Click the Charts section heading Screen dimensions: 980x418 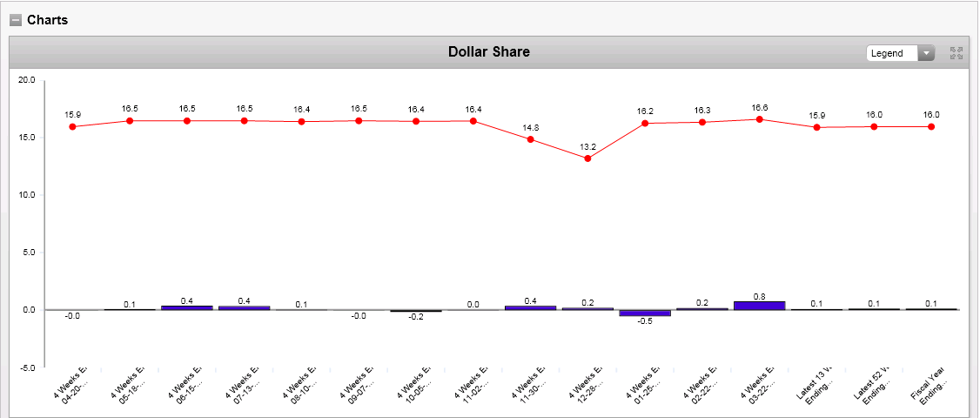point(47,20)
